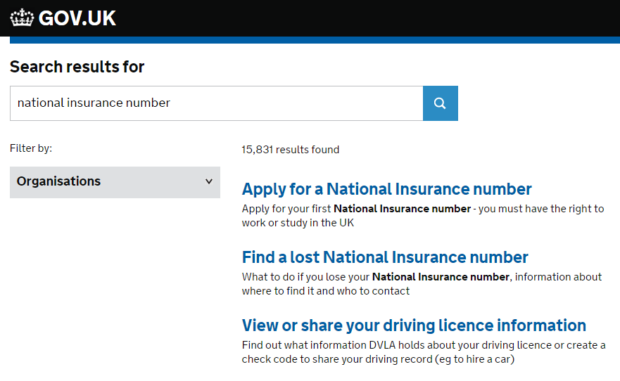
Task: Click bold National Insurance number under Find a lost result
Action: coord(441,277)
